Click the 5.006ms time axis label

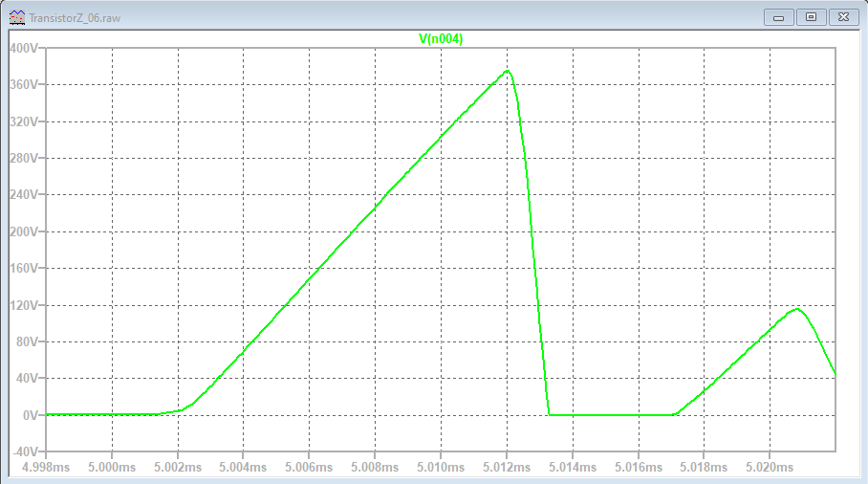pyautogui.click(x=310, y=467)
